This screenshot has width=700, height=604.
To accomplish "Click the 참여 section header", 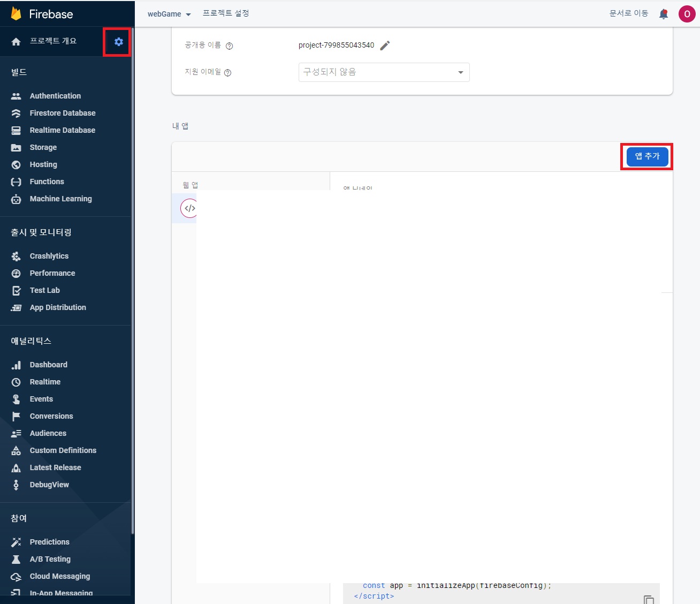I will tap(19, 518).
